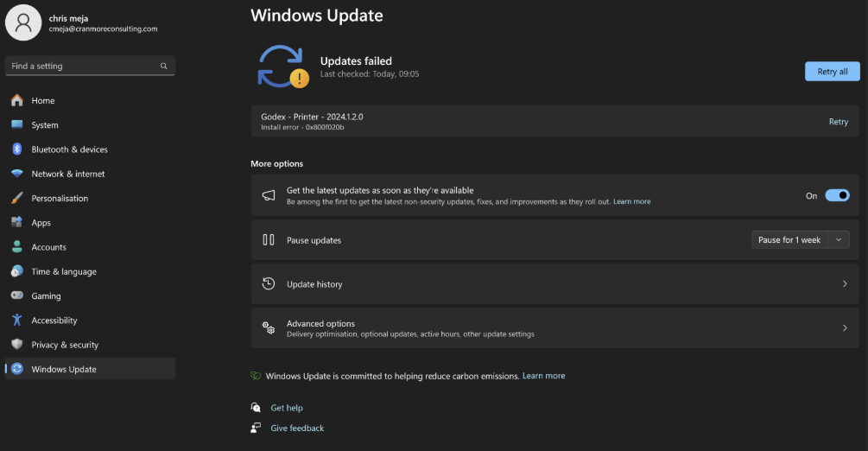
Task: Go to System settings
Action: 90,124
